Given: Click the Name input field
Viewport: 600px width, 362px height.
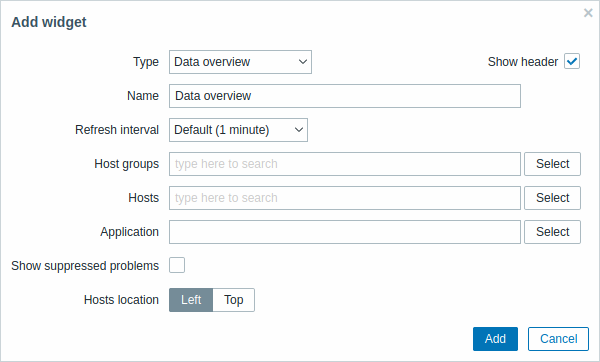Looking at the screenshot, I should (x=345, y=96).
